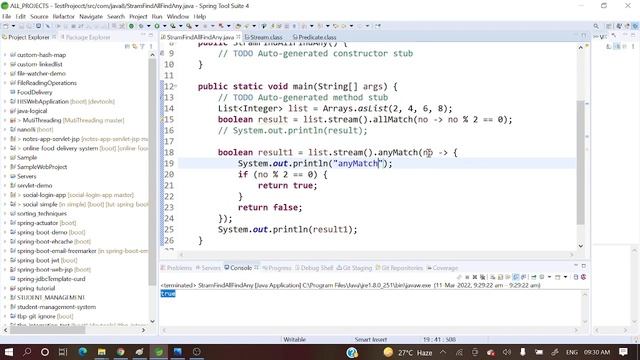Image resolution: width=640 pixels, height=360 pixels.
Task: Open the Servers tab in the bottom panel
Action: 208,268
